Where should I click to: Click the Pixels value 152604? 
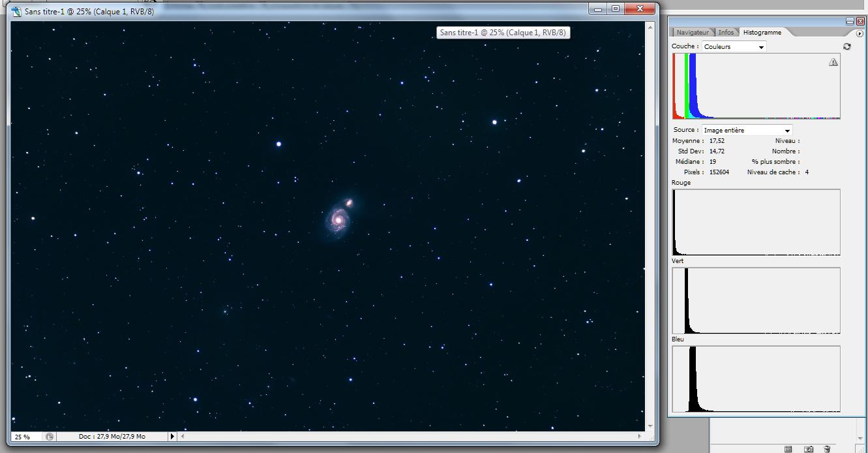(719, 172)
